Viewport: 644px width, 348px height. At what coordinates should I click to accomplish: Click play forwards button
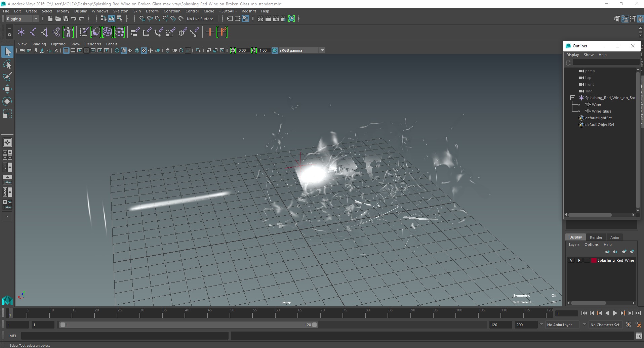click(615, 313)
